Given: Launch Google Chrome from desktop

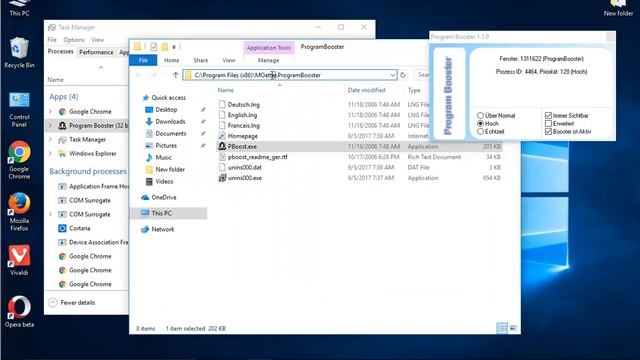Looking at the screenshot, I should tap(19, 160).
